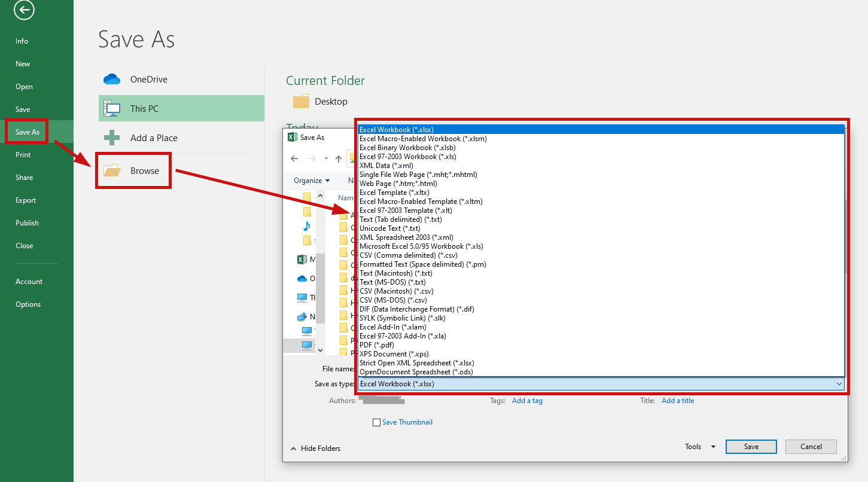Click the Excel icon in navigation pane
The image size is (868, 482).
(x=302, y=260)
